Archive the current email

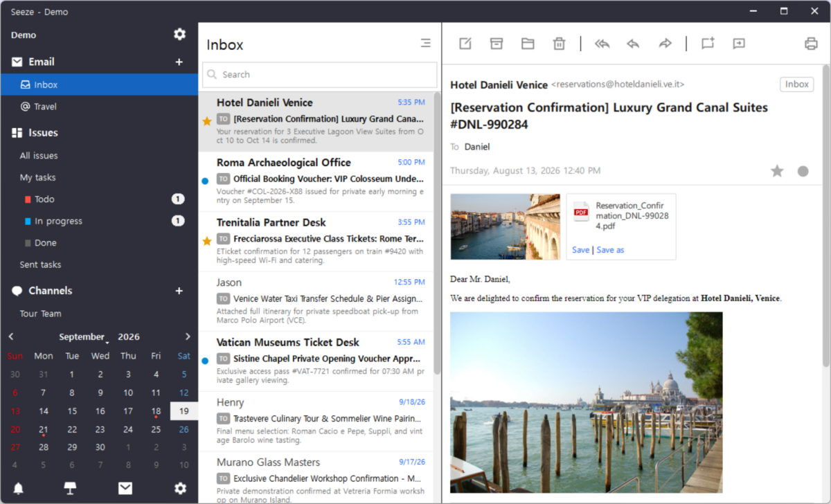[x=497, y=44]
